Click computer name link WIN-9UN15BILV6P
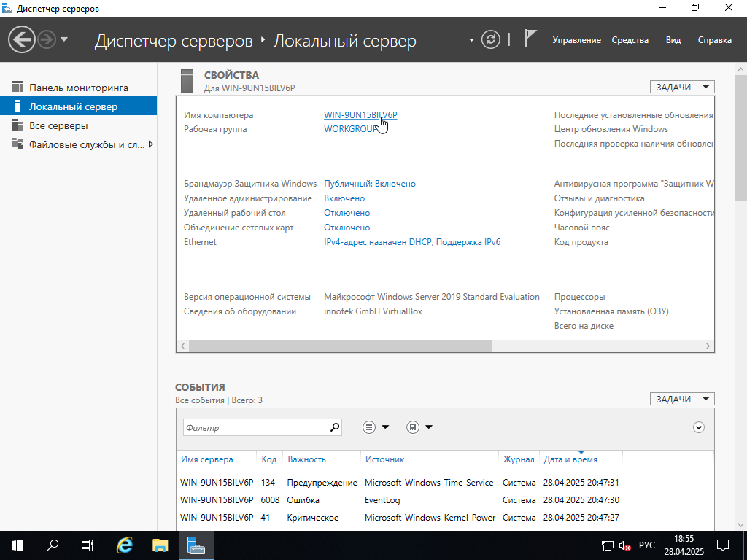The width and height of the screenshot is (747, 560). click(360, 114)
